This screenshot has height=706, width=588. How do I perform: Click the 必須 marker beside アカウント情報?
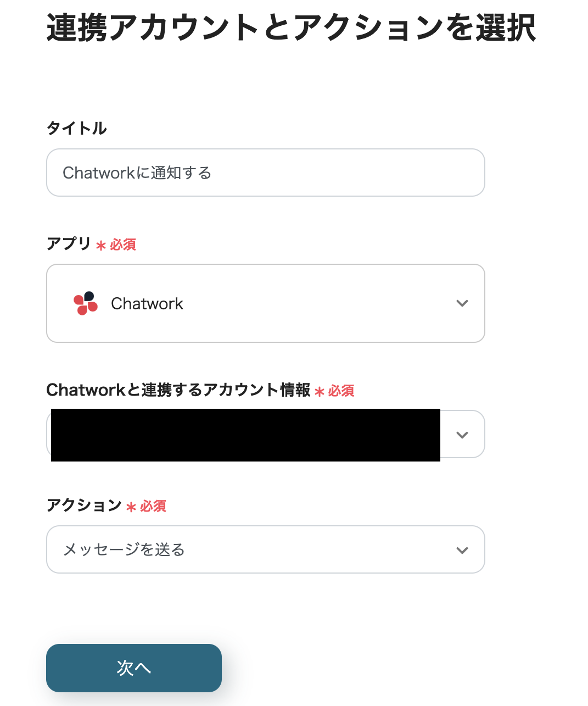[x=341, y=391]
